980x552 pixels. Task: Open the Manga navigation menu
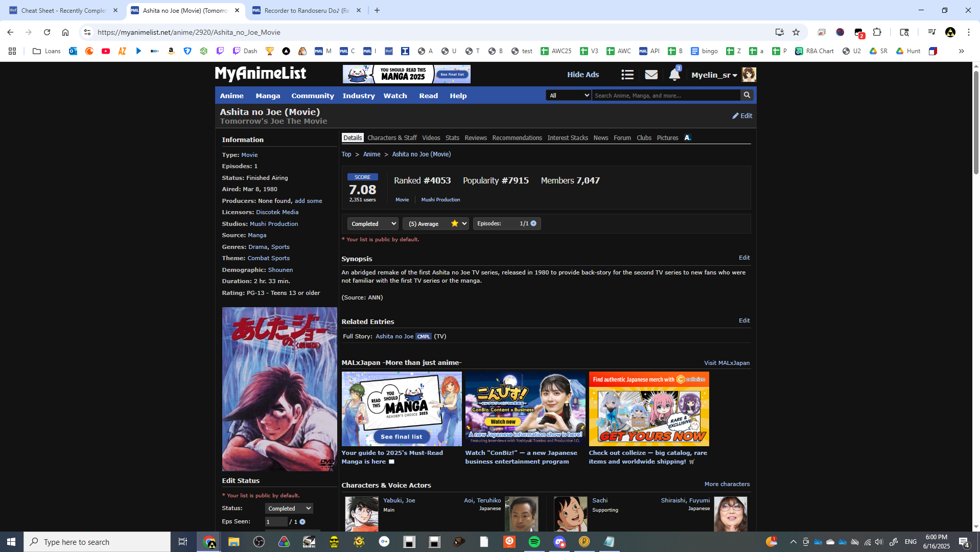point(268,96)
